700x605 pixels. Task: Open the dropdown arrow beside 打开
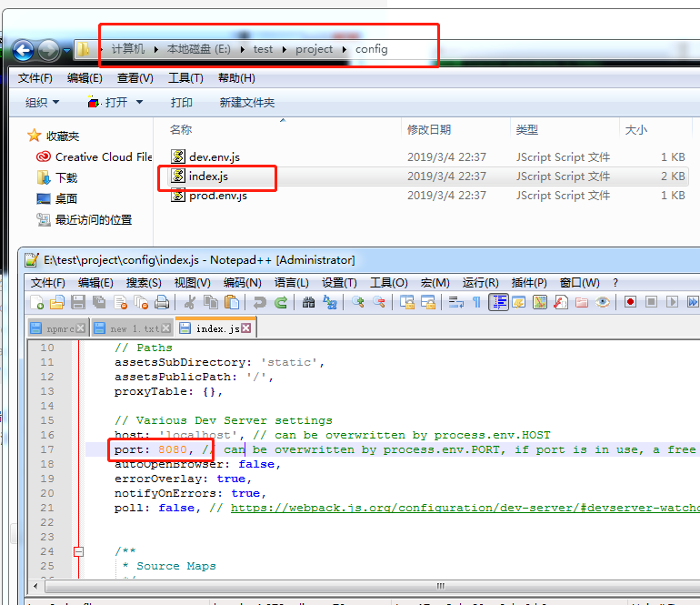click(139, 102)
